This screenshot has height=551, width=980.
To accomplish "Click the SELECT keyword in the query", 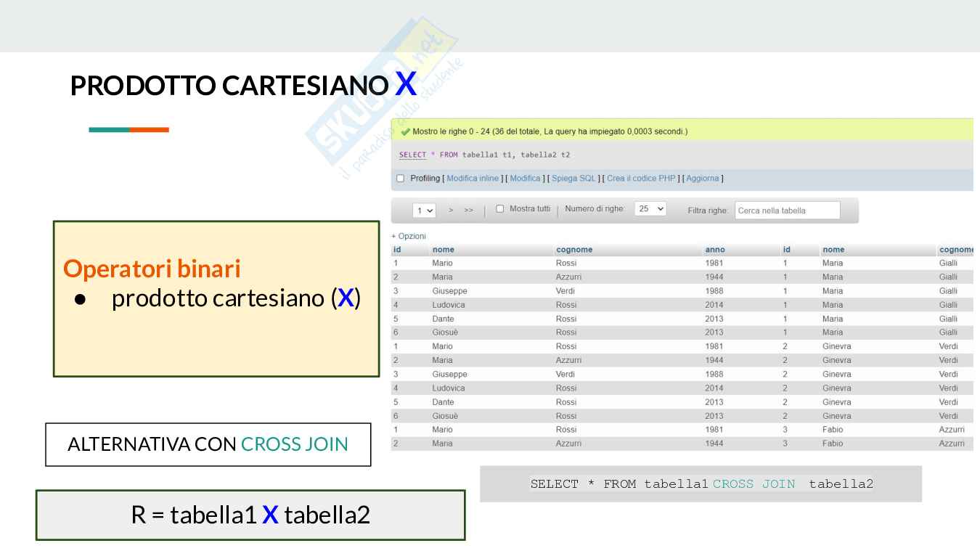I will click(x=412, y=155).
